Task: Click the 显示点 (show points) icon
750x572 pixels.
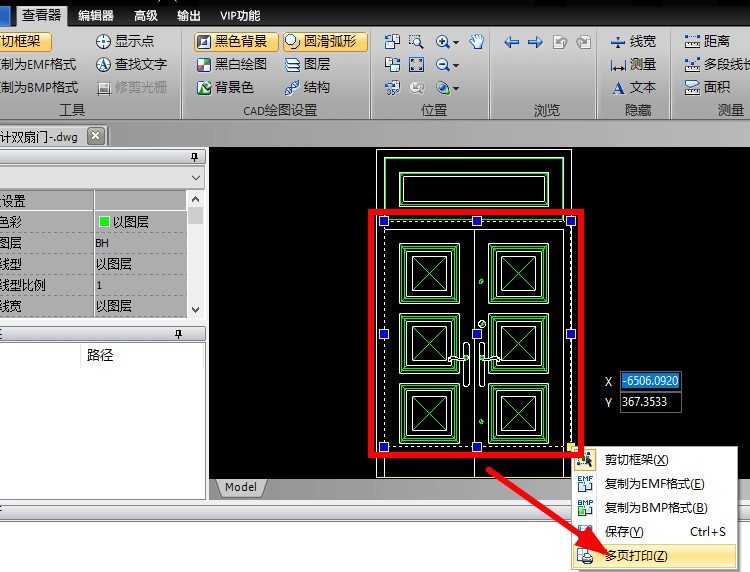Action: 103,41
